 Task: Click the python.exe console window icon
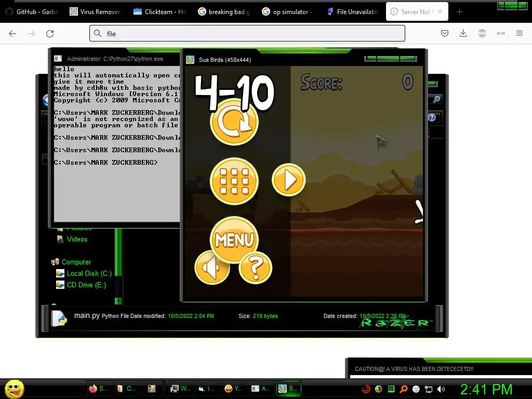coord(58,59)
